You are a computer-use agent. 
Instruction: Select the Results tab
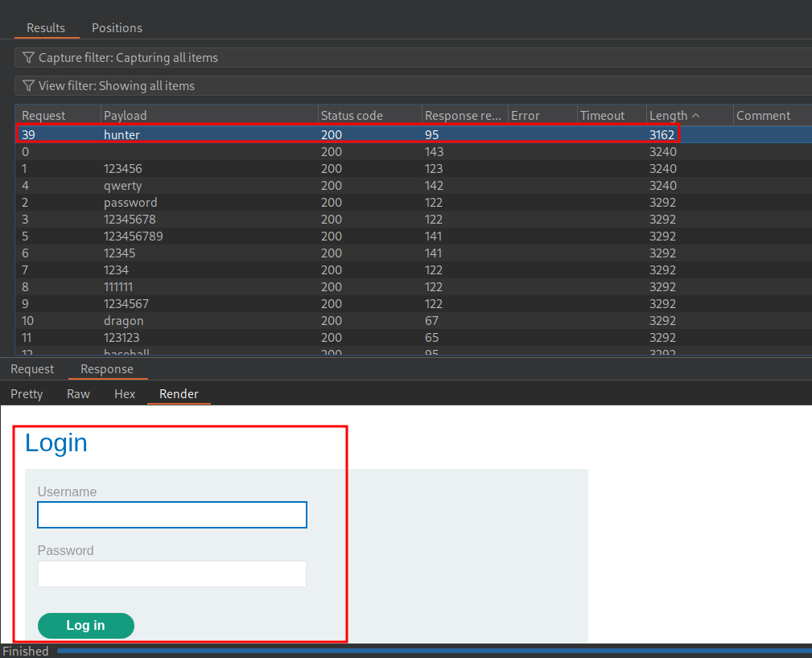tap(46, 28)
